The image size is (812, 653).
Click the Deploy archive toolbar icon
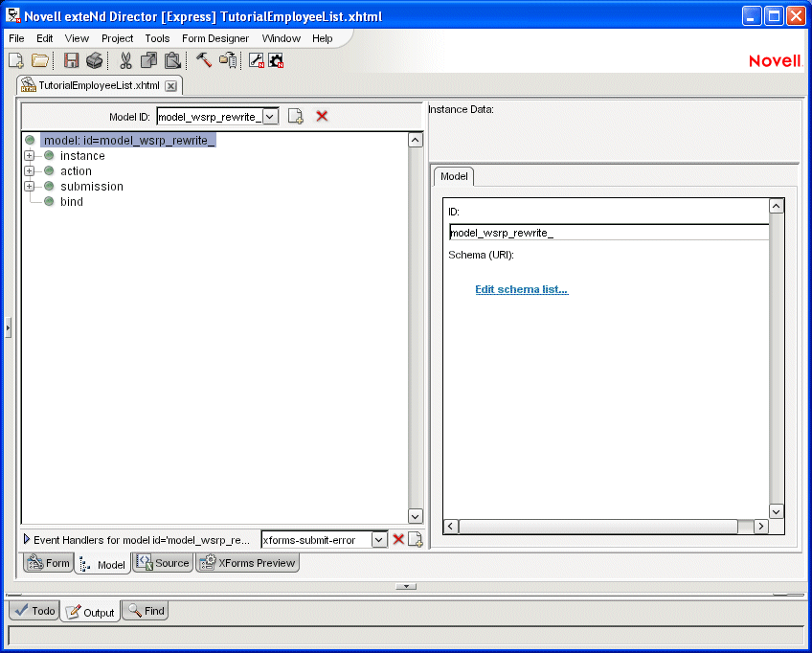pos(228,60)
